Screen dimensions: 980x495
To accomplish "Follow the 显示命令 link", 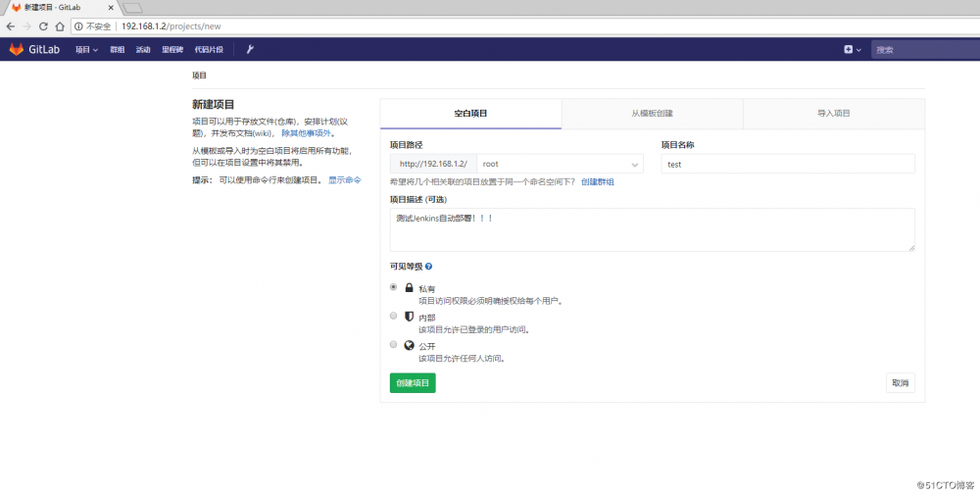I will point(345,180).
